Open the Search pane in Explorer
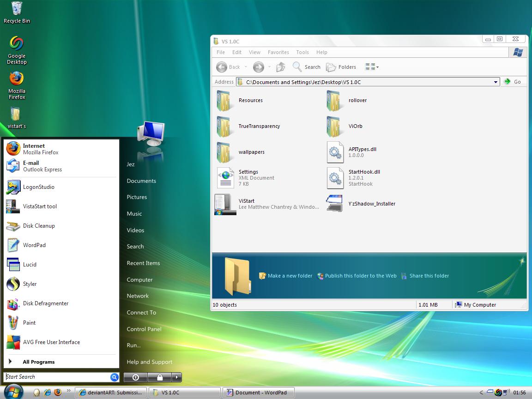Viewport: 532px width, 399px height. point(307,67)
